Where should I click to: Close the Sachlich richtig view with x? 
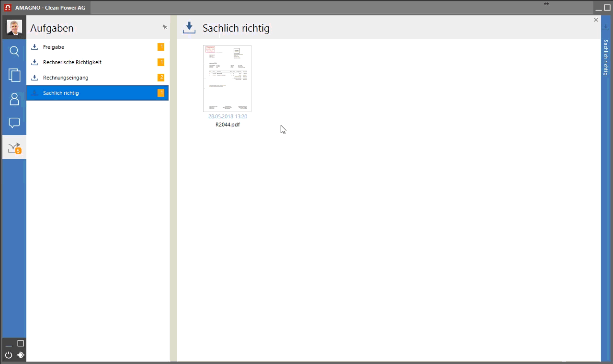596,20
